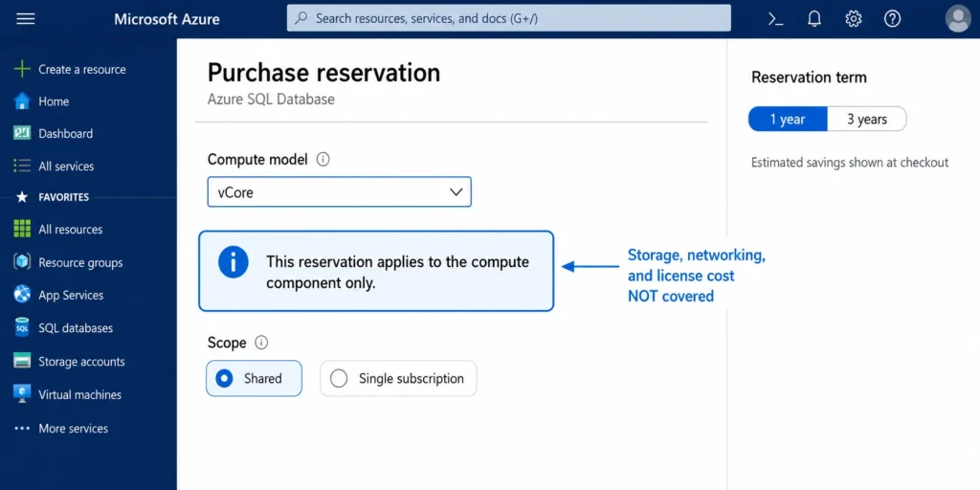This screenshot has height=490, width=980.
Task: Click the 'Azure SQL Database' subtitle
Action: point(271,99)
